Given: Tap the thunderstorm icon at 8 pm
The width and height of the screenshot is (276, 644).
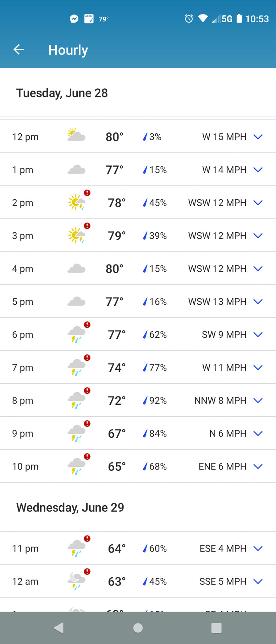Looking at the screenshot, I should click(x=76, y=400).
